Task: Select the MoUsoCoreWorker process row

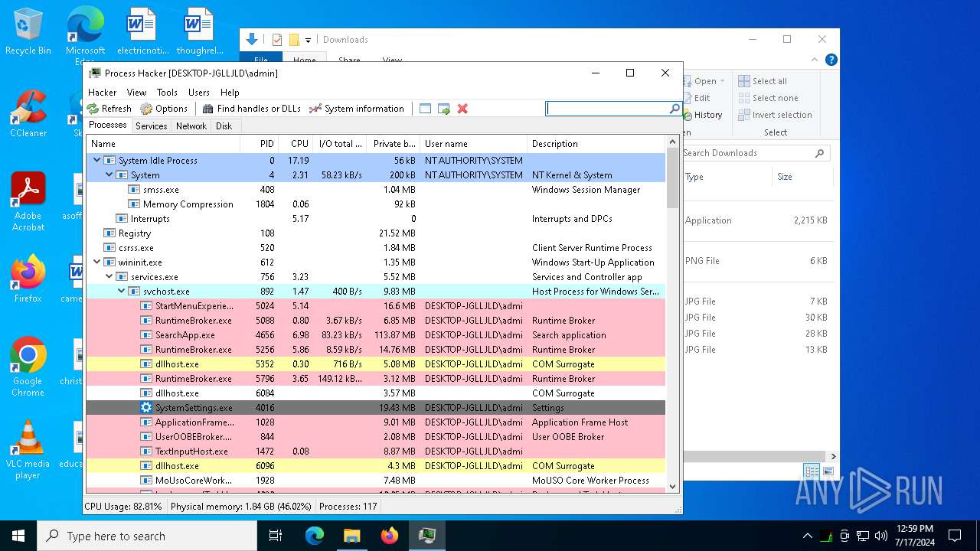Action: click(375, 481)
